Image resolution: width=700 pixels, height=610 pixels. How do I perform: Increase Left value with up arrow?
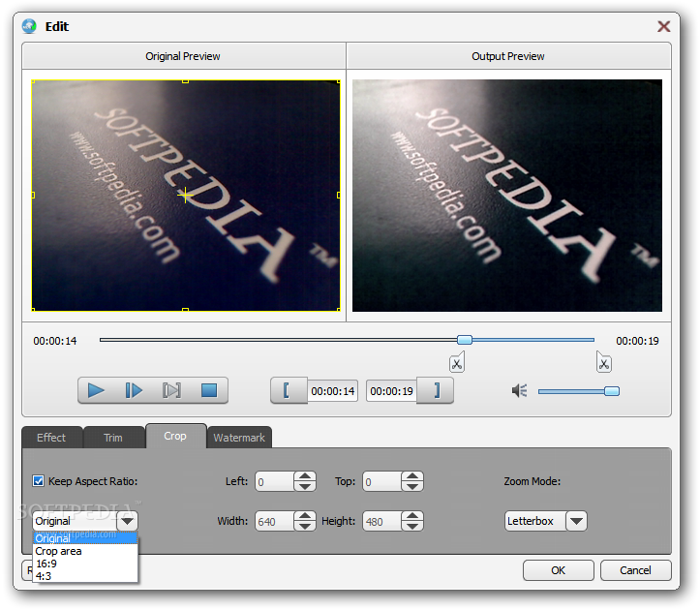tap(305, 476)
